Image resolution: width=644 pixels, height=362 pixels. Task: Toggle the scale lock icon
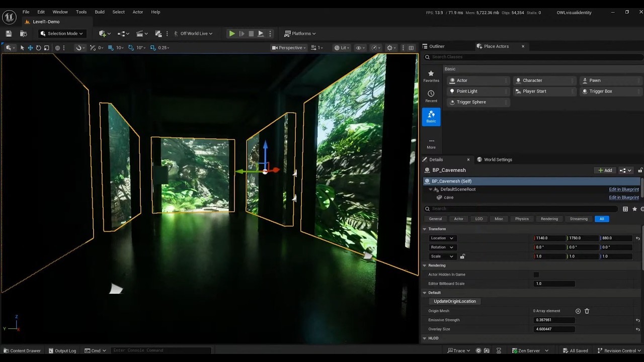coord(462,256)
